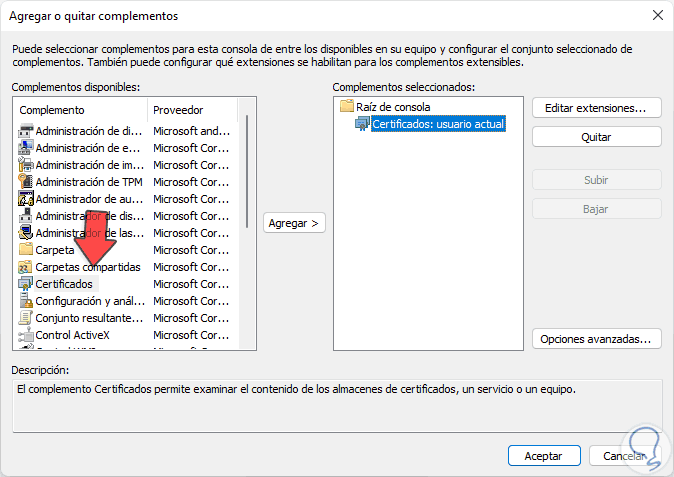Click the Conjunto resultante icon
The width and height of the screenshot is (674, 477).
click(26, 318)
